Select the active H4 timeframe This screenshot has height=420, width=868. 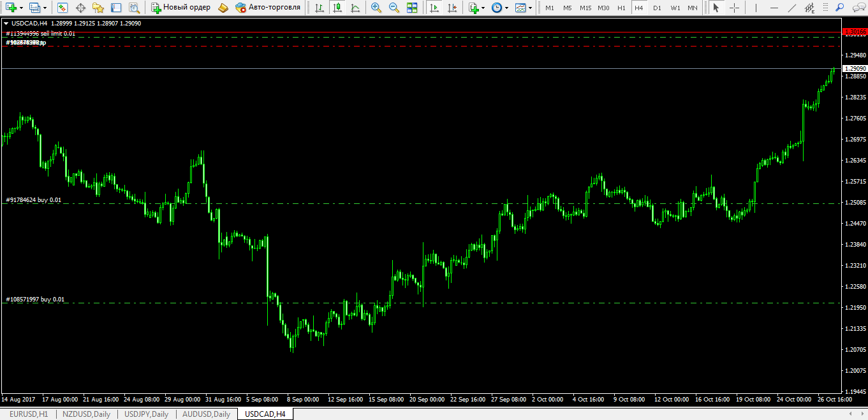click(639, 8)
